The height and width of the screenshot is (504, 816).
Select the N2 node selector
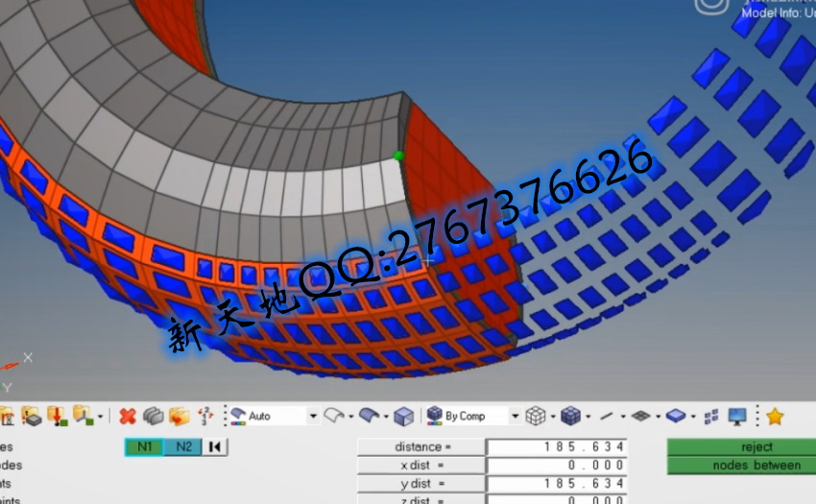pos(183,446)
